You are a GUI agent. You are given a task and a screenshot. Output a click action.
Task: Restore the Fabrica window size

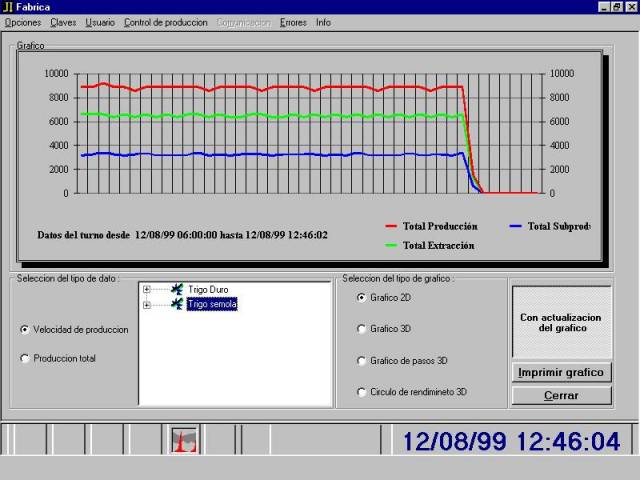pyautogui.click(x=617, y=7)
